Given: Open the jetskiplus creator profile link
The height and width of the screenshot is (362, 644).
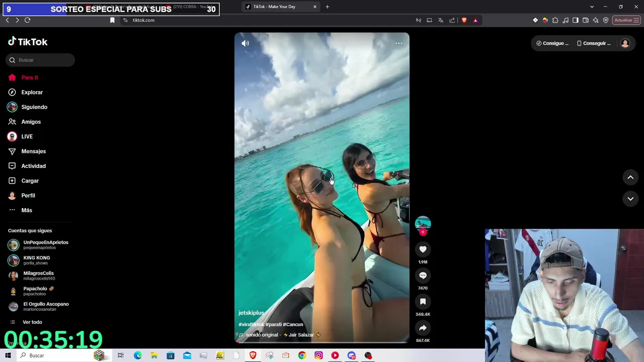Looking at the screenshot, I should pyautogui.click(x=251, y=313).
